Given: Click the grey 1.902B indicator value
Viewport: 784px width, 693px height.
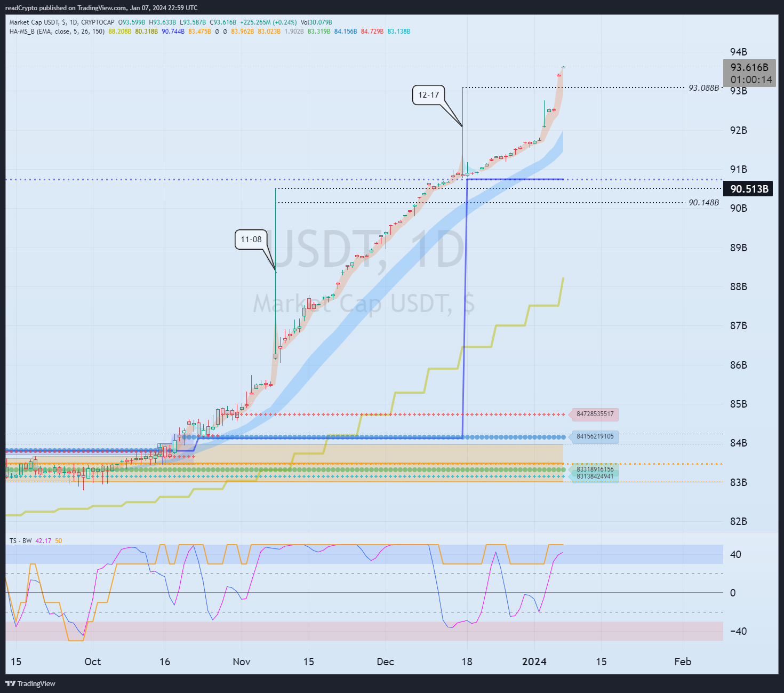Looking at the screenshot, I should [294, 31].
